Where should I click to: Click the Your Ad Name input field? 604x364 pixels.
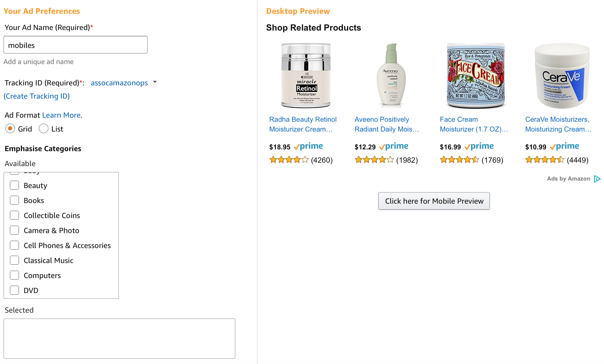pos(76,45)
